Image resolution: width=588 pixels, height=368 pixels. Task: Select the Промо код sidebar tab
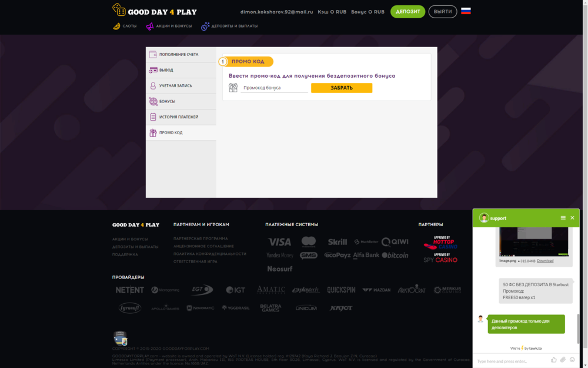click(181, 132)
